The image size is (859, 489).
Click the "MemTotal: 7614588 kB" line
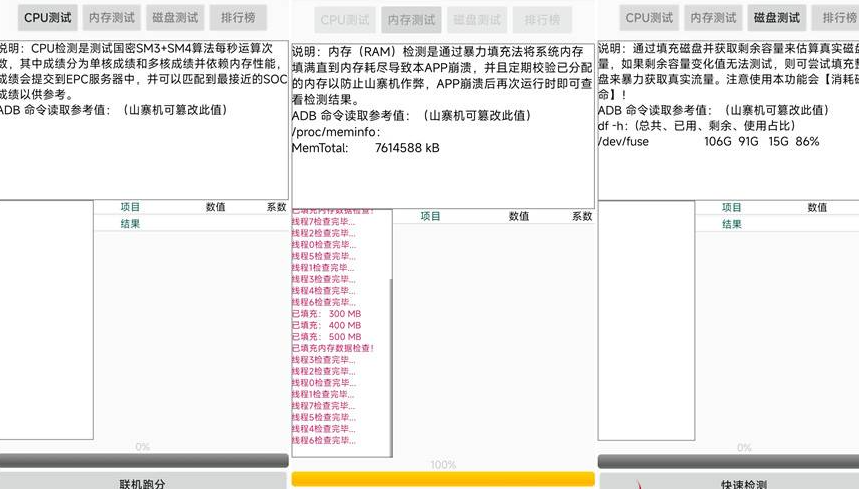[366, 148]
